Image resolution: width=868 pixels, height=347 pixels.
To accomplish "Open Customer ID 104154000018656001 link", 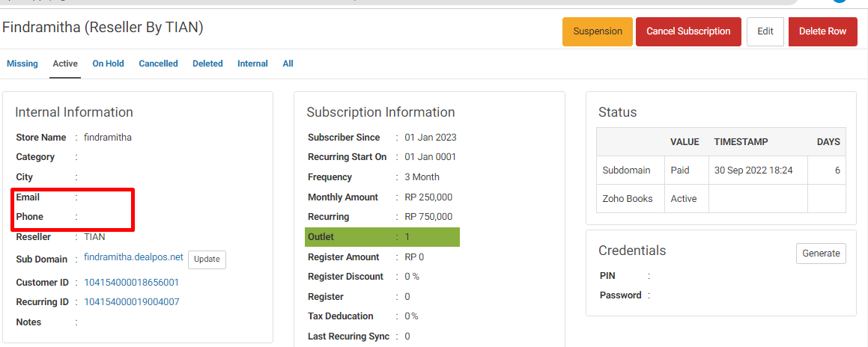I will click(x=131, y=283).
